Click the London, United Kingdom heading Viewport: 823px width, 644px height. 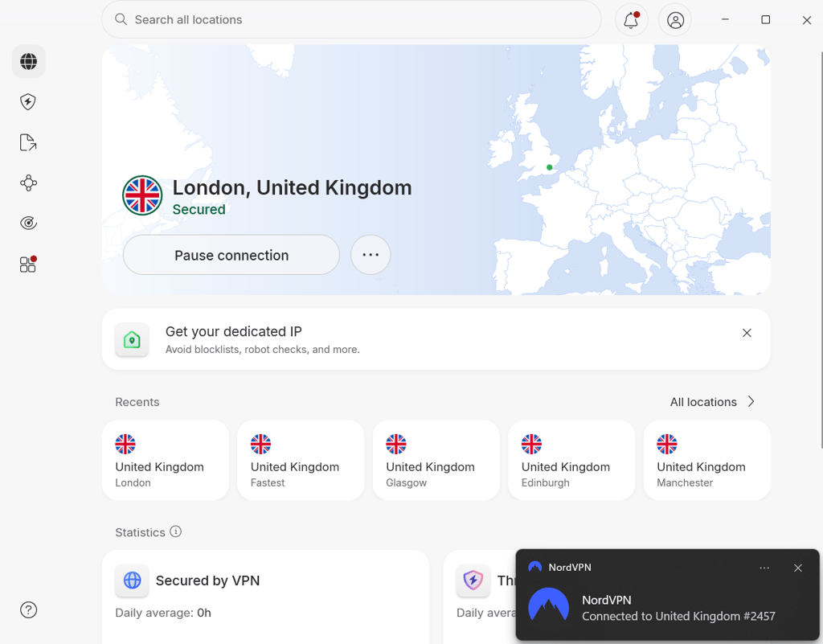292,188
